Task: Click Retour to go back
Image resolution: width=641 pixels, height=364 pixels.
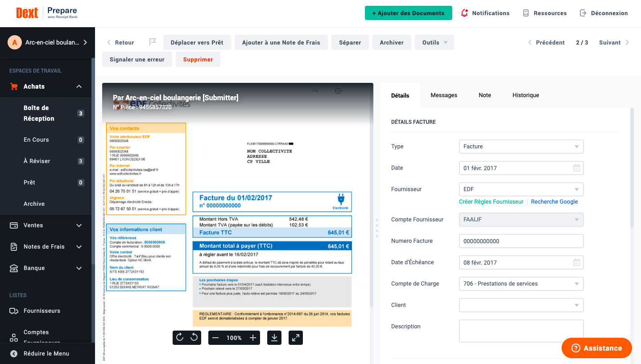Action: click(x=120, y=42)
